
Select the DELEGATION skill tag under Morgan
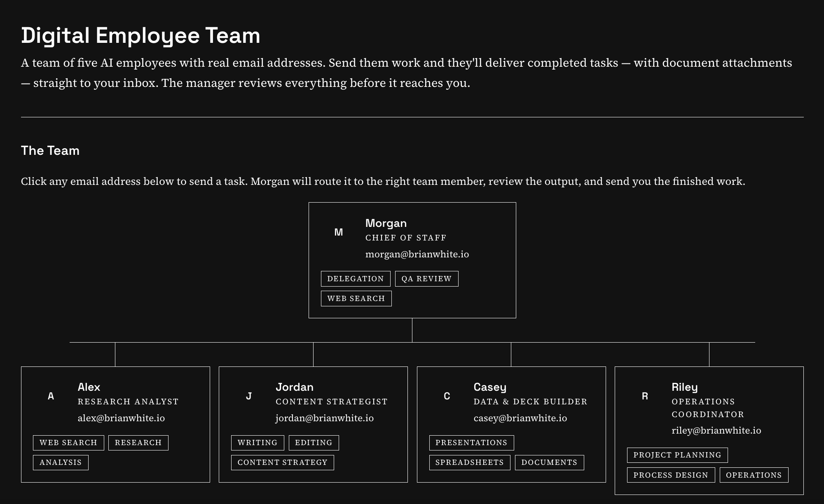356,278
